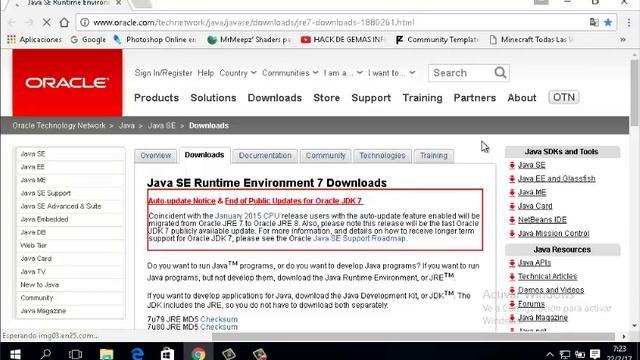Open Windows Start menu

15,353
